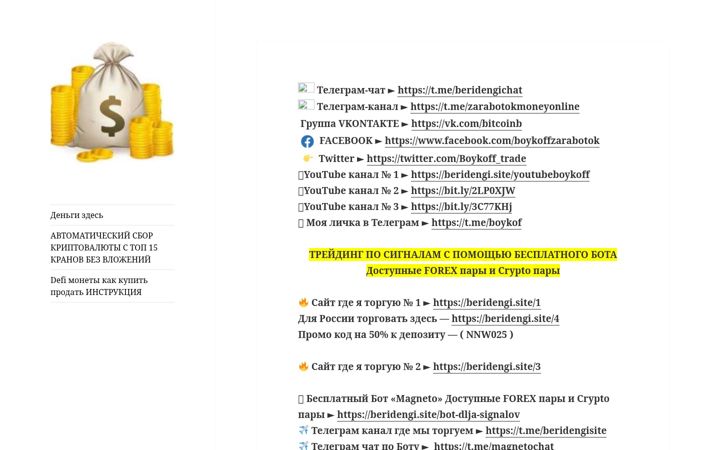This screenshot has height=450, width=720.
Task: Open the twitter.com/Boykoff_trade link
Action: pos(446,158)
